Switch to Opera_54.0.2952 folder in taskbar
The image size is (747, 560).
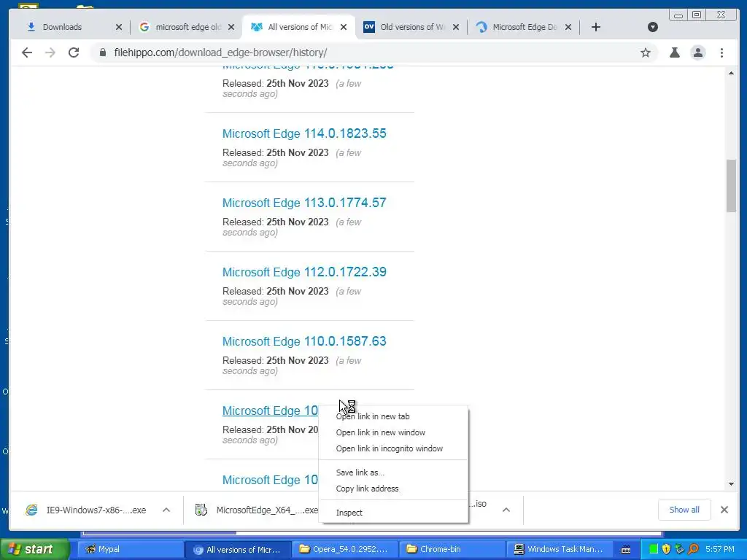click(x=344, y=549)
